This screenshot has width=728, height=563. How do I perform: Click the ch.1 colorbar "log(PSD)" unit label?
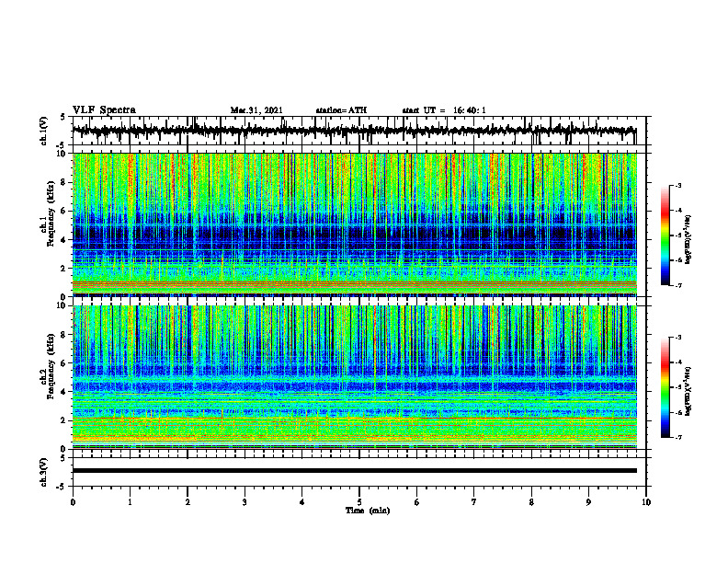(688, 239)
